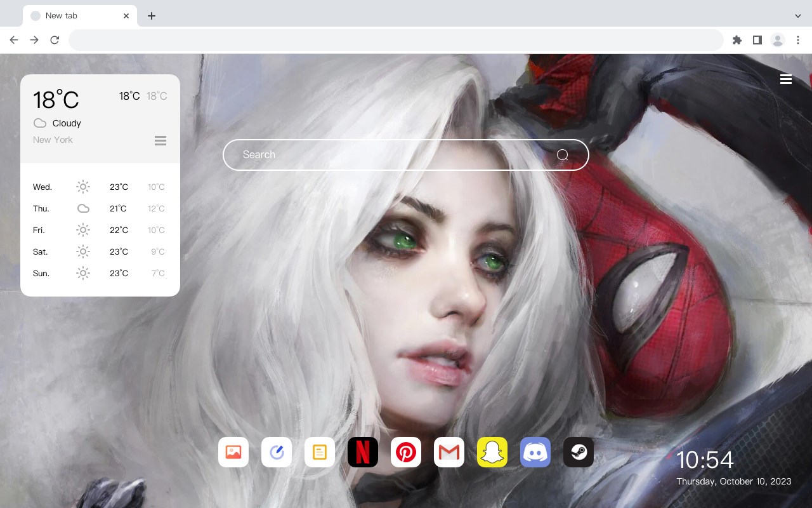The width and height of the screenshot is (812, 508).
Task: Launch the Netflix shortcut
Action: (363, 452)
